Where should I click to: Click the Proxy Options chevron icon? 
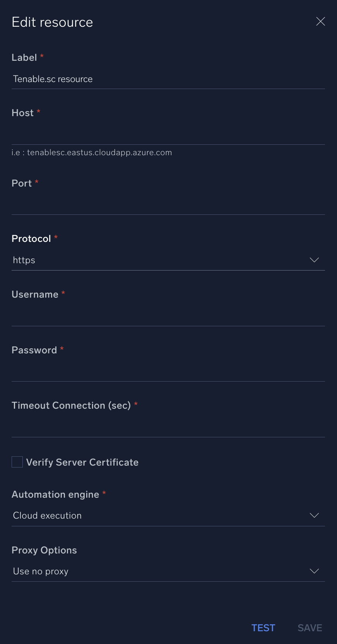click(x=314, y=571)
